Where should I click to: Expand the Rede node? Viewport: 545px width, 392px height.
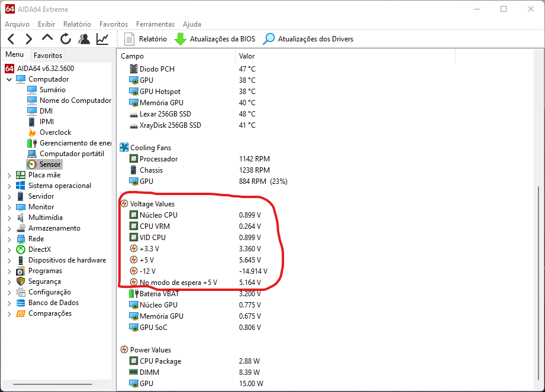9,239
